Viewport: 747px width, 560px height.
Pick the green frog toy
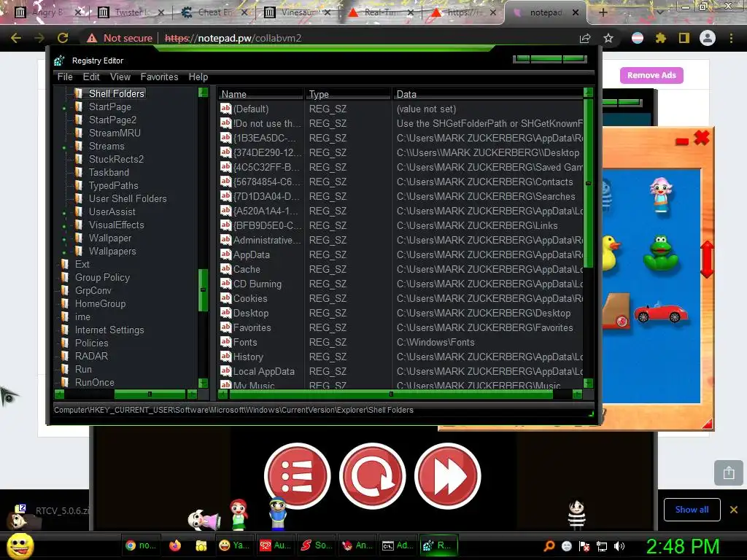click(x=661, y=253)
